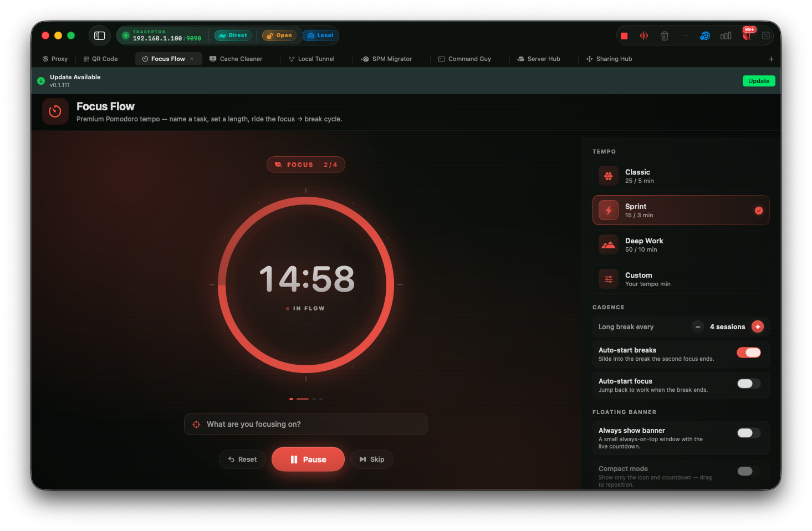The image size is (812, 531).
Task: Click the IN FLOW status label
Action: point(305,309)
